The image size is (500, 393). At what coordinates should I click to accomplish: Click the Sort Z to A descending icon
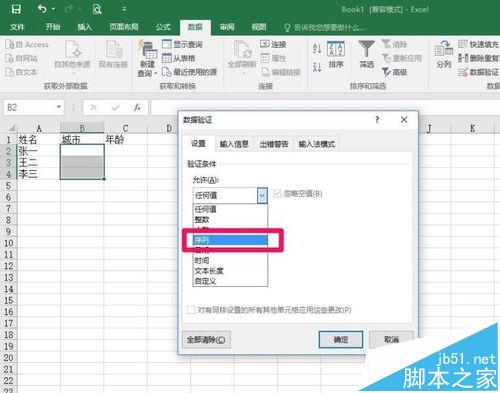click(317, 67)
